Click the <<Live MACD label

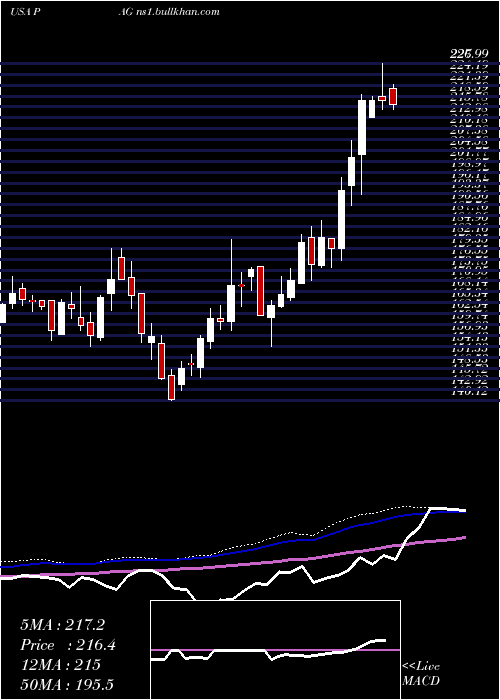pos(421,674)
